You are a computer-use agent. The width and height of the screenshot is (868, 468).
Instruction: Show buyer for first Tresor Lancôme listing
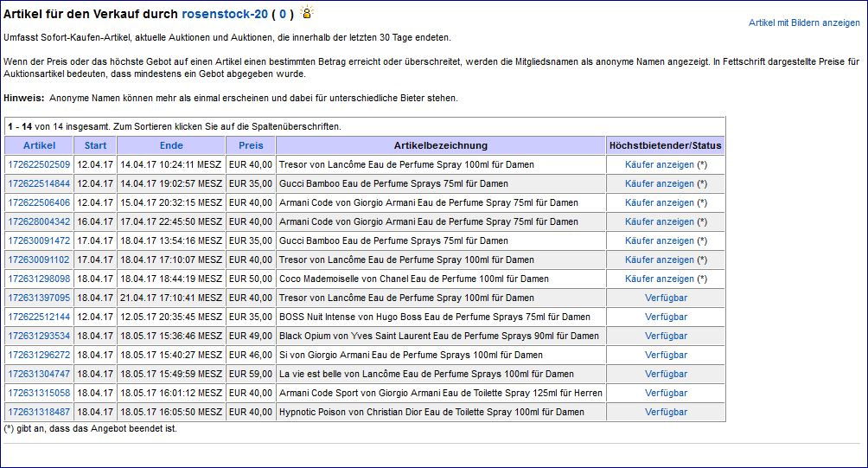(x=660, y=164)
